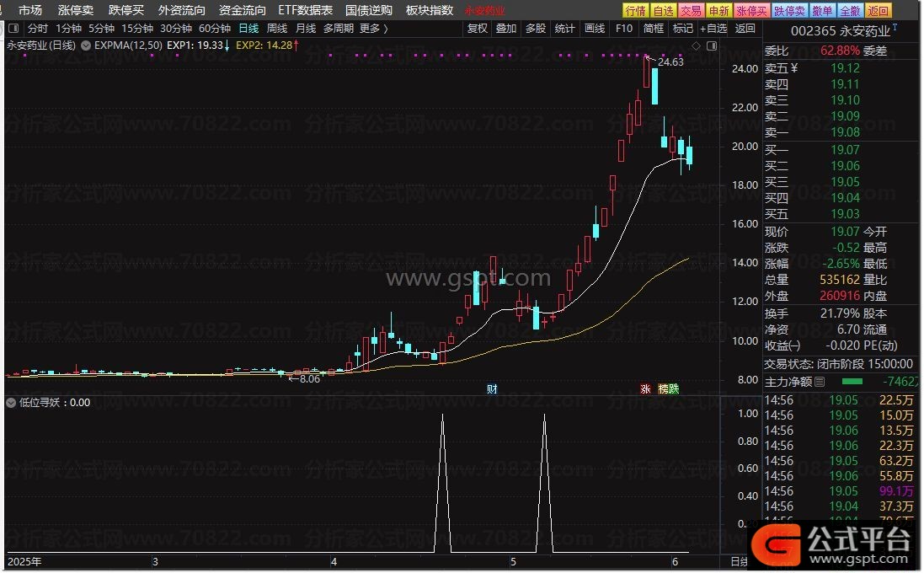Switch to 分时 chart period
924x573 pixels.
point(38,29)
